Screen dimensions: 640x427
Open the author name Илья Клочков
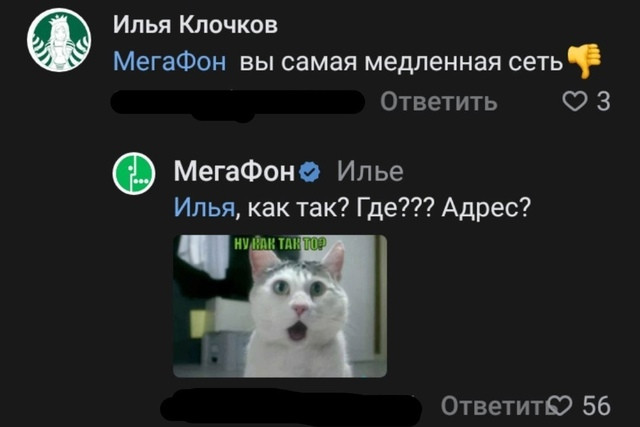pyautogui.click(x=195, y=25)
